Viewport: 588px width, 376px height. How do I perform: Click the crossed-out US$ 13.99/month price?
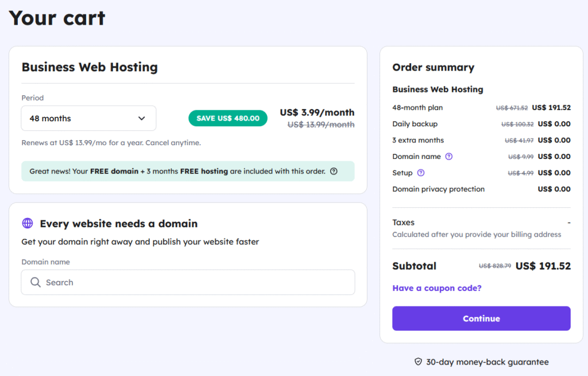pos(320,125)
